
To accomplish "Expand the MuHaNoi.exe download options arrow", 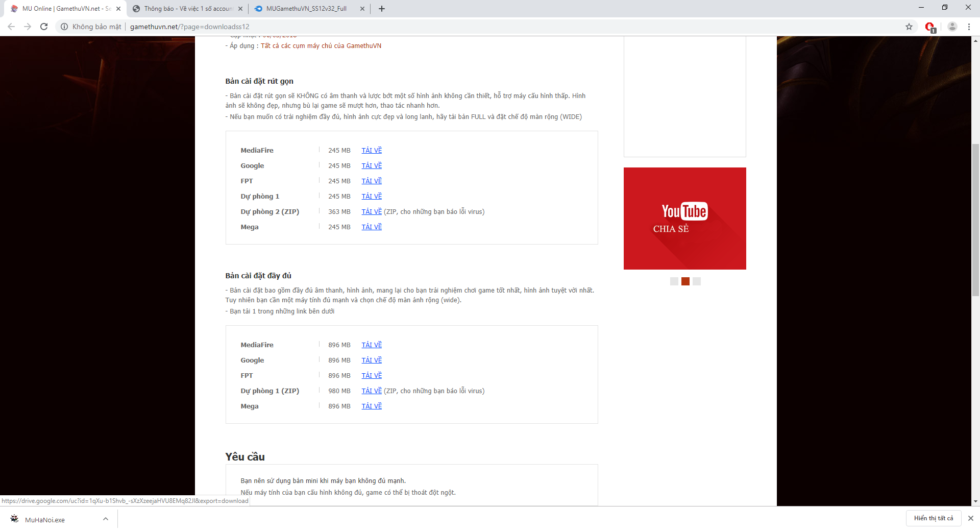I will 106,519.
